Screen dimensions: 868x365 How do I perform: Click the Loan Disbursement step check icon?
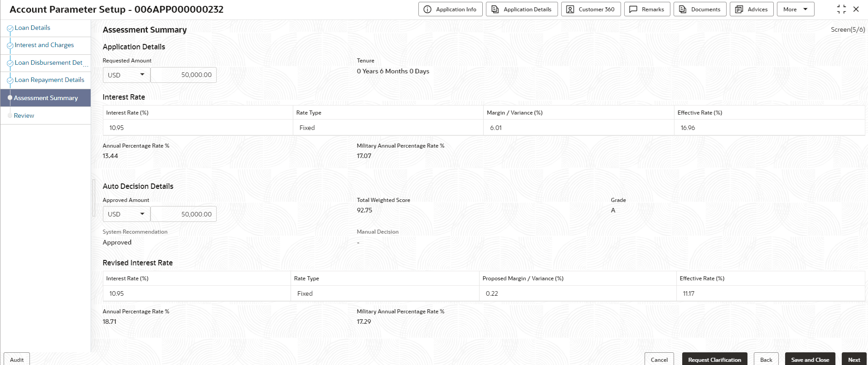10,63
